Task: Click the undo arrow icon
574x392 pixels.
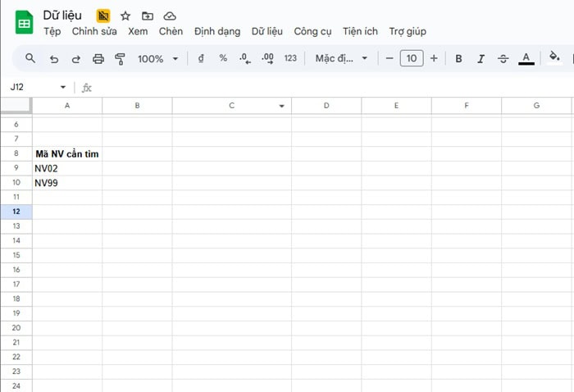Action: click(x=54, y=58)
